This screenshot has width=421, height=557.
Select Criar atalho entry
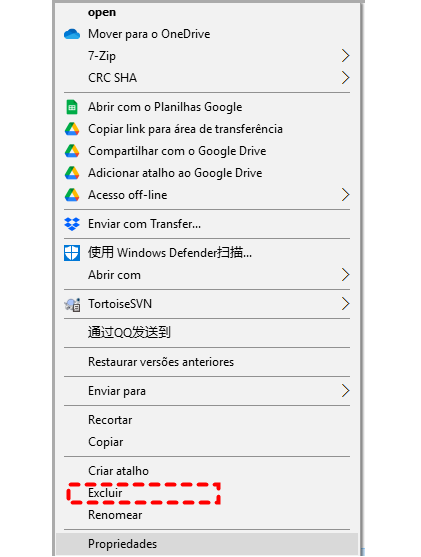(x=207, y=471)
